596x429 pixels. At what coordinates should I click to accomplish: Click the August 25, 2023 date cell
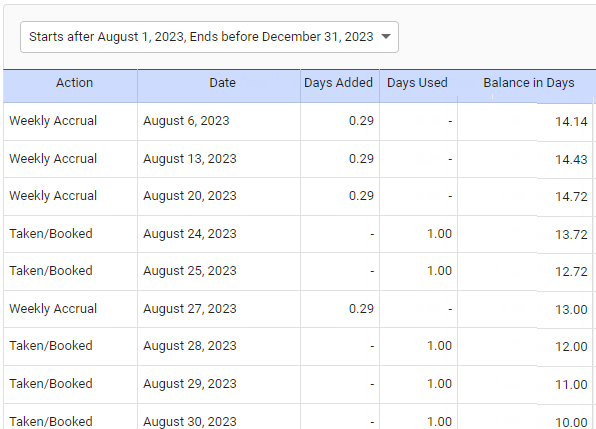(x=190, y=271)
